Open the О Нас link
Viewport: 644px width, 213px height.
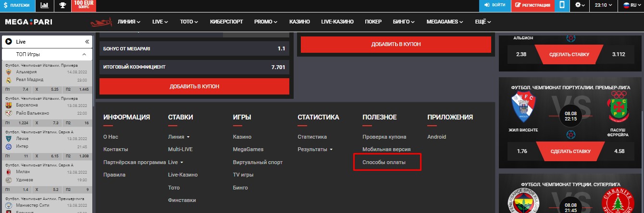111,137
